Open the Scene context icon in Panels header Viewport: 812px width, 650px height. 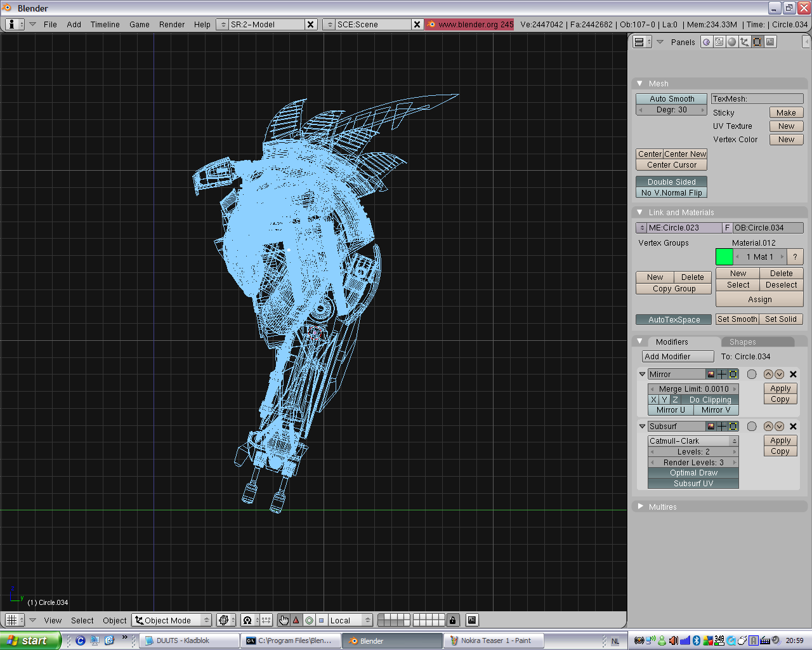[770, 42]
